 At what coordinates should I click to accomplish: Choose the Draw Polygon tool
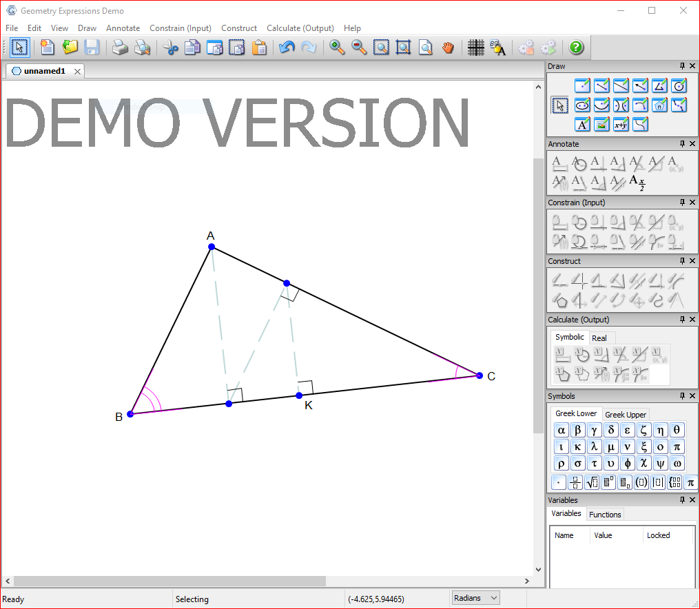click(x=659, y=85)
